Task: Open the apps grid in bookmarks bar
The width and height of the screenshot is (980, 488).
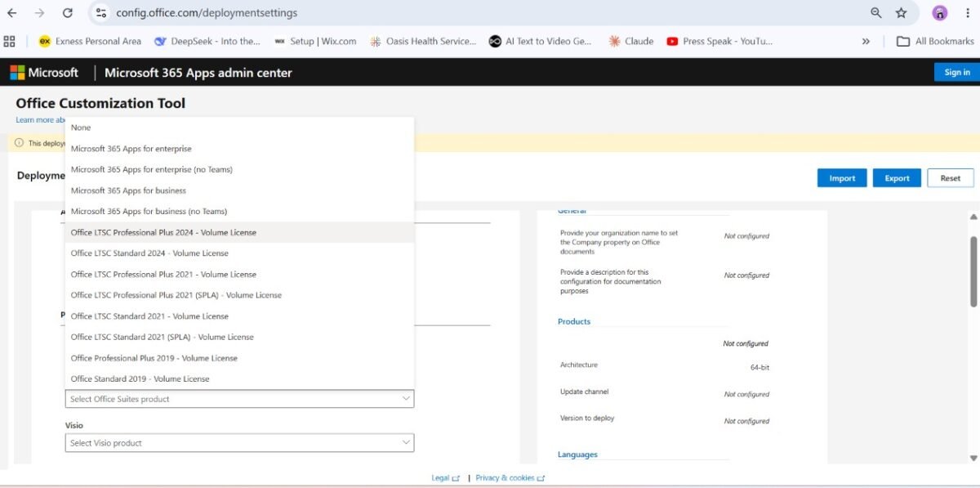Action: tap(10, 41)
